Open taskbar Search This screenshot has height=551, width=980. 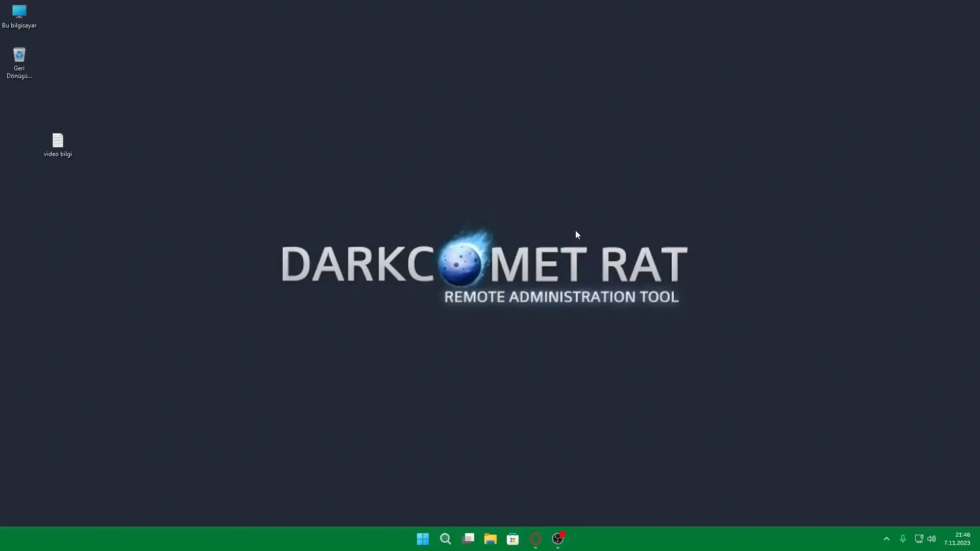pyautogui.click(x=446, y=539)
